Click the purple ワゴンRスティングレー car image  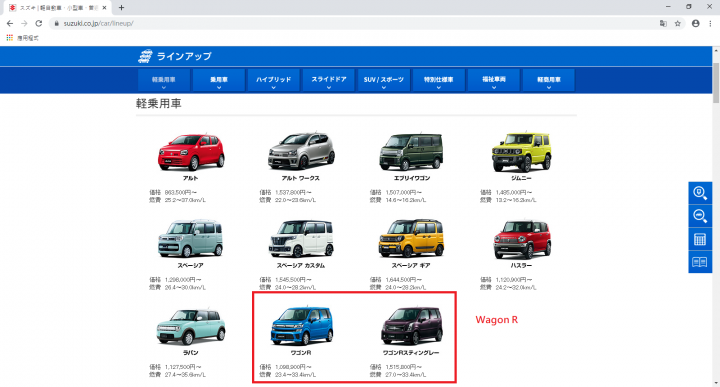point(412,326)
